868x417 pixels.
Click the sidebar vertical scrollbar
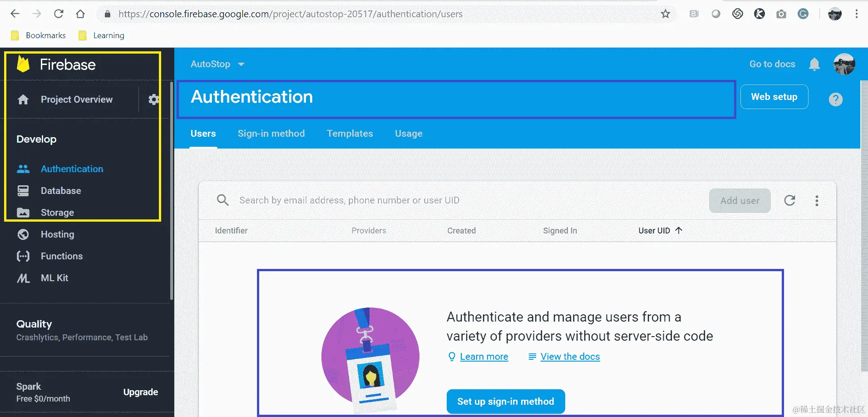pyautogui.click(x=171, y=191)
